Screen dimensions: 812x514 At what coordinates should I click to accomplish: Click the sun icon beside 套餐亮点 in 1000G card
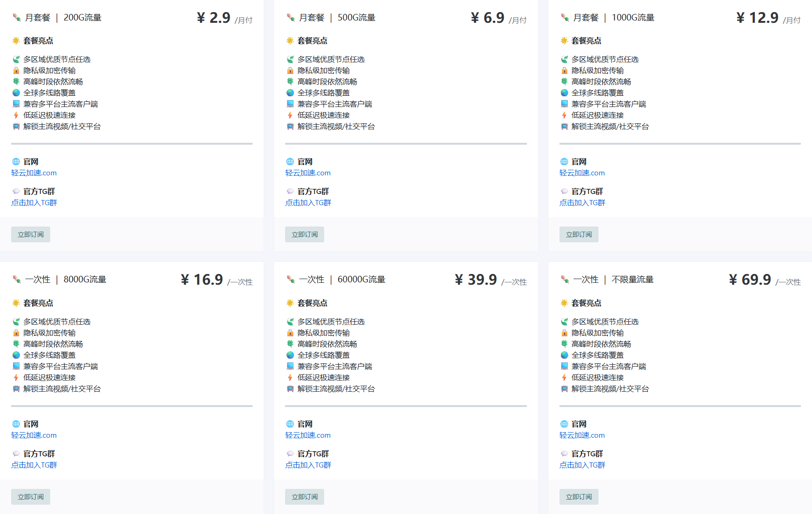coord(564,40)
